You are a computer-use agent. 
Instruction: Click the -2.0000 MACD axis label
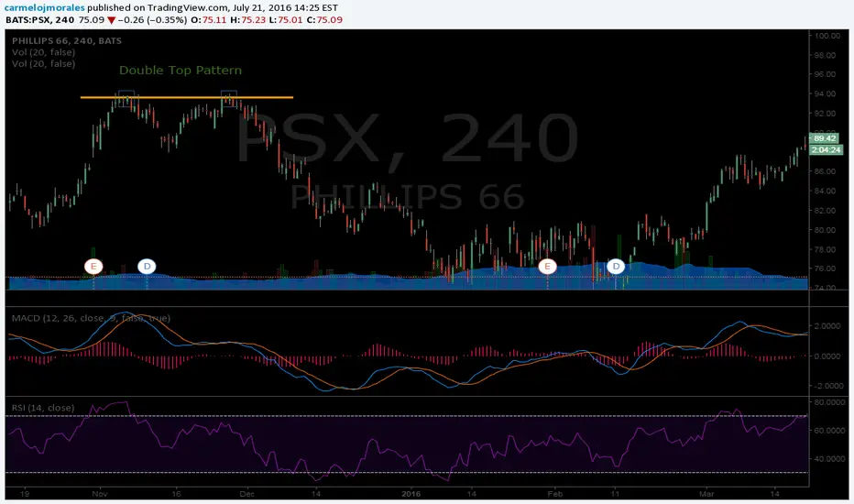tap(827, 386)
